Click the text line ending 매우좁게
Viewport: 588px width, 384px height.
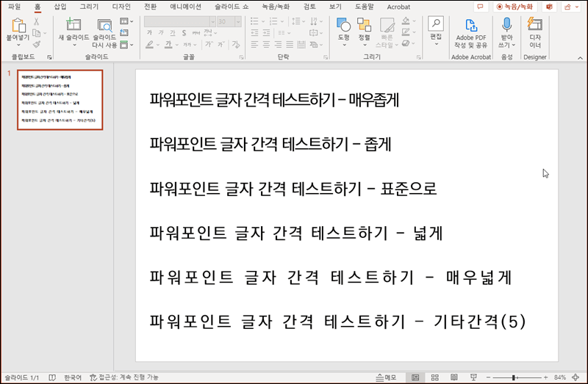(x=274, y=100)
